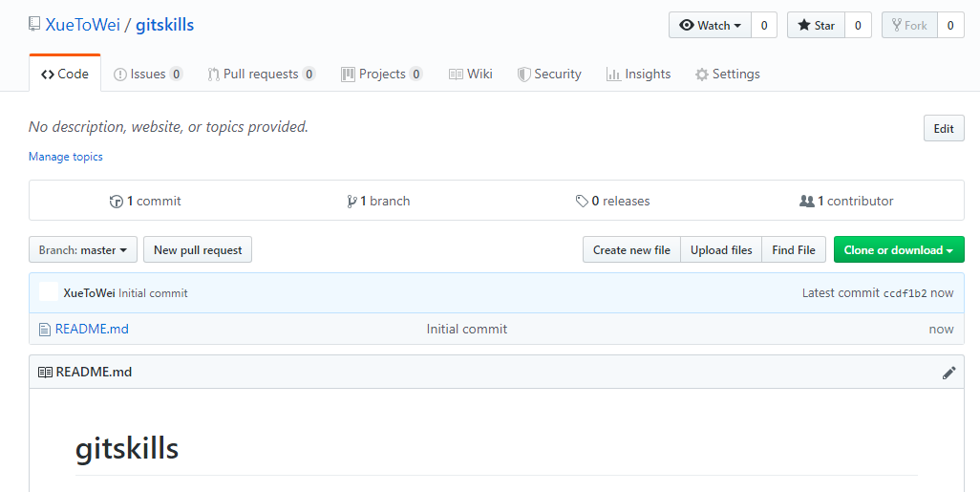980x492 pixels.
Task: Open Initial commit message in commit bar
Action: click(153, 292)
